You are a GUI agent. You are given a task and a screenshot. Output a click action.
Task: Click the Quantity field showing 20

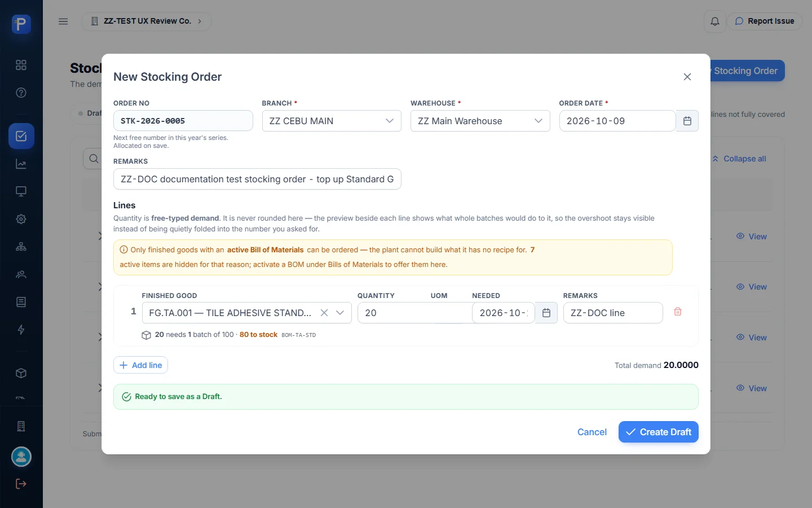tap(414, 313)
